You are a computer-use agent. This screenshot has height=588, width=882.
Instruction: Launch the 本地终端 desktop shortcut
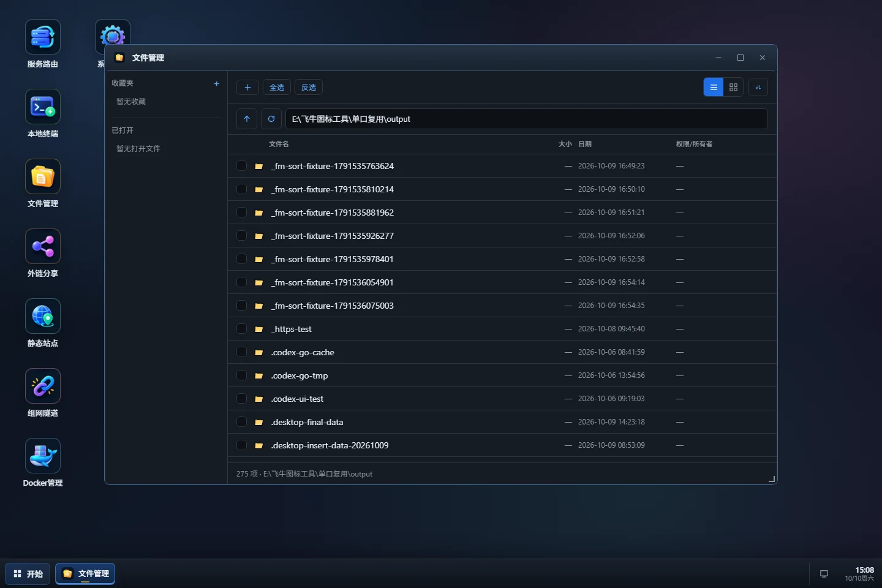click(x=43, y=107)
